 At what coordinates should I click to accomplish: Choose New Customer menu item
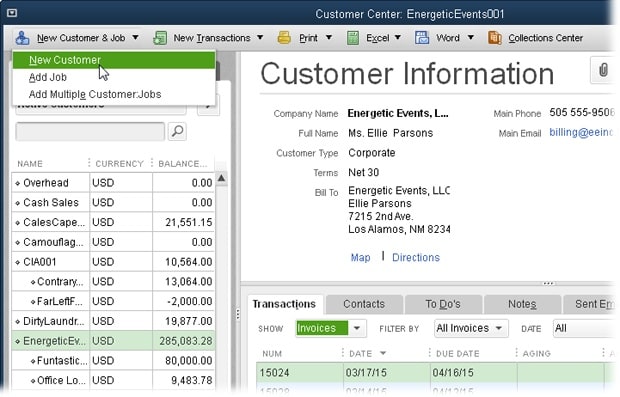(114, 60)
